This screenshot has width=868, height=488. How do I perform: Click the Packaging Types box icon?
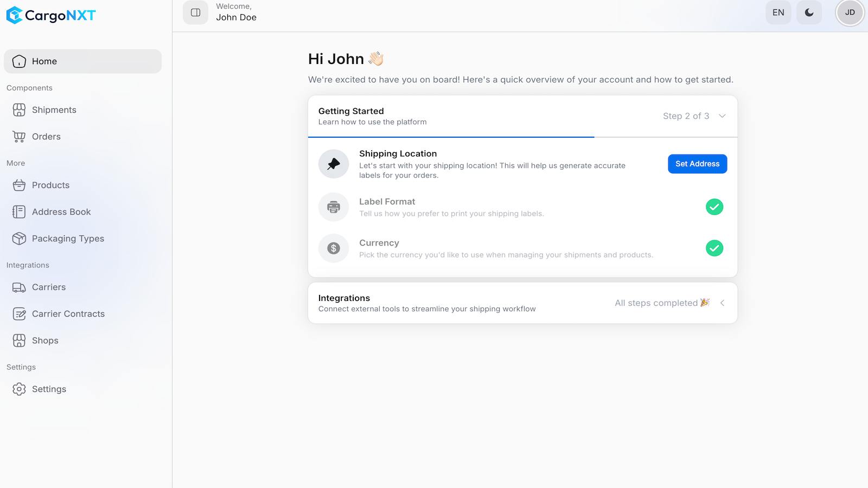click(x=19, y=239)
